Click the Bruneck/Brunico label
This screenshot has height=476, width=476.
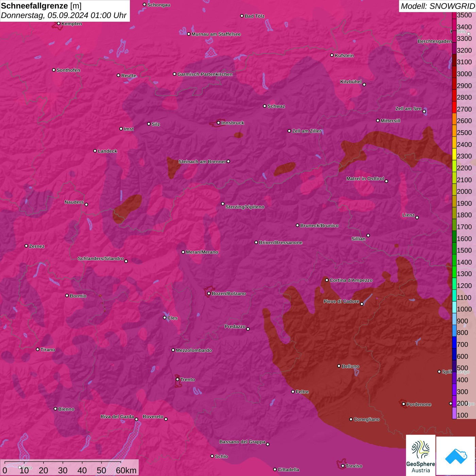pyautogui.click(x=319, y=225)
